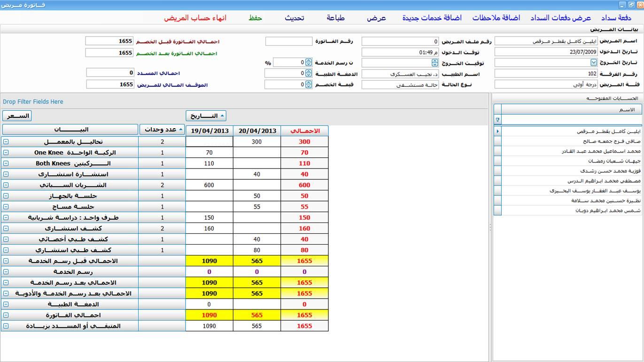Click انهاء حساب المريض to close the account

point(195,18)
